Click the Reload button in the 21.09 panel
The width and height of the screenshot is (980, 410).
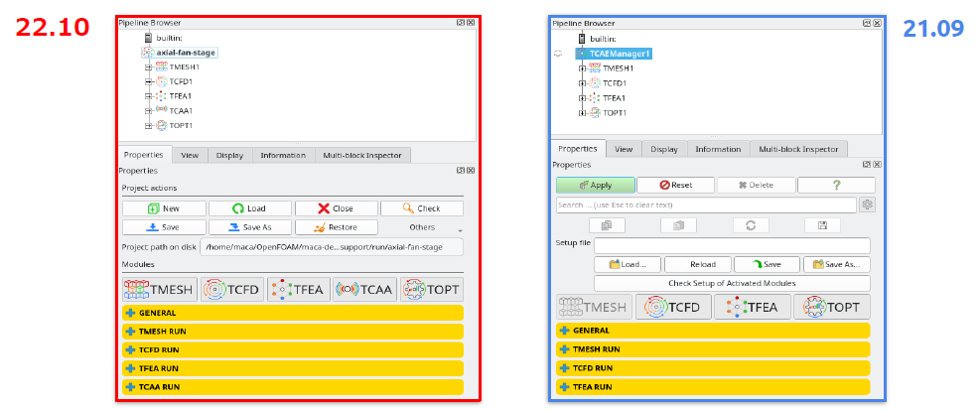(698, 264)
